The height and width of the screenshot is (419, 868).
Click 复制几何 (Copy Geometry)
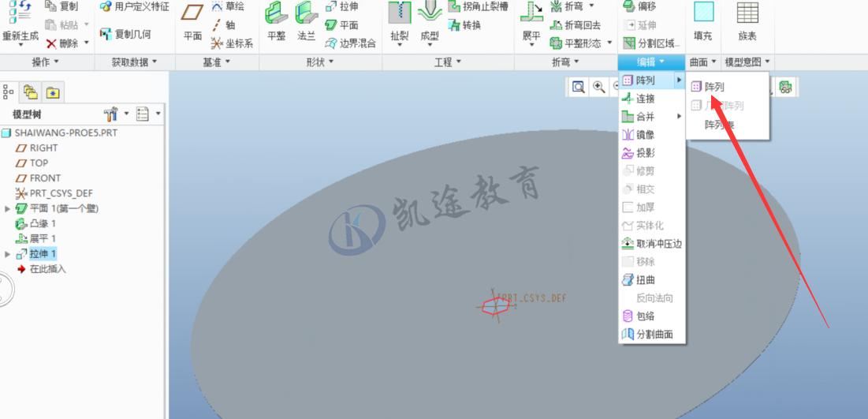pyautogui.click(x=125, y=34)
